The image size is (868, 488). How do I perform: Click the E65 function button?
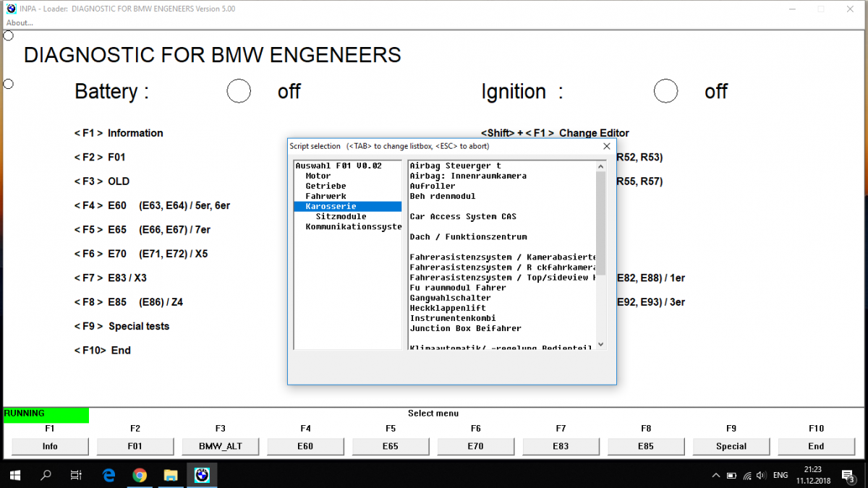tap(391, 446)
